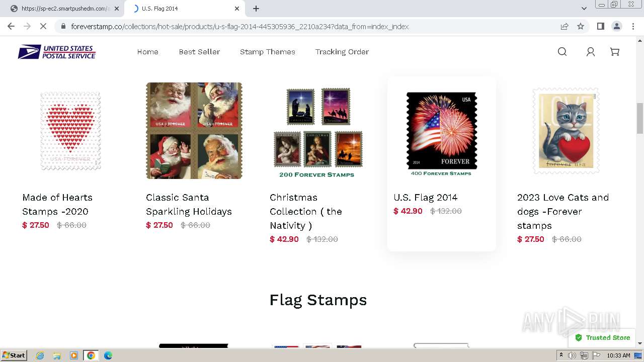Image resolution: width=644 pixels, height=362 pixels.
Task: View the shopping cart icon
Action: point(614,52)
